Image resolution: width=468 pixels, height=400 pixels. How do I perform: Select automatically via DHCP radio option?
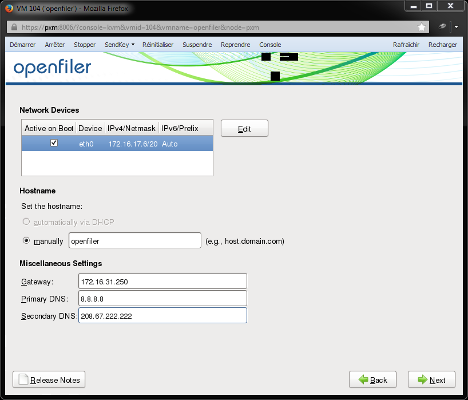26,222
